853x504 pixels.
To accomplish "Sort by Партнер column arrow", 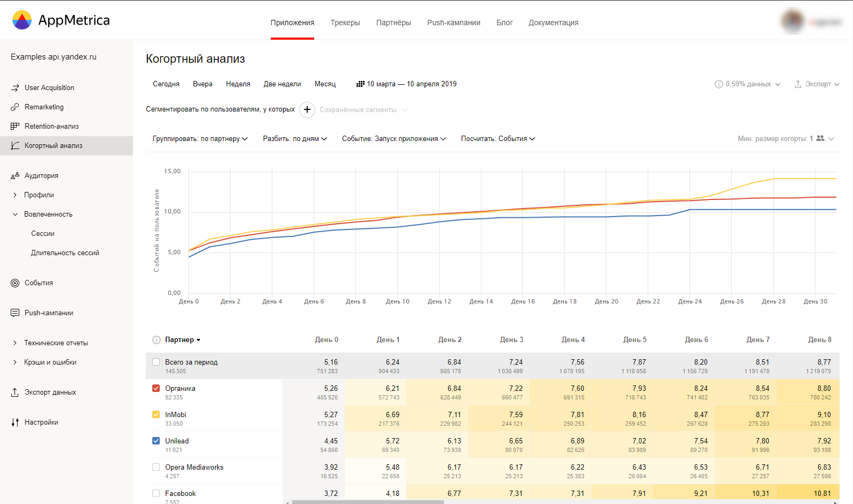I will [198, 340].
